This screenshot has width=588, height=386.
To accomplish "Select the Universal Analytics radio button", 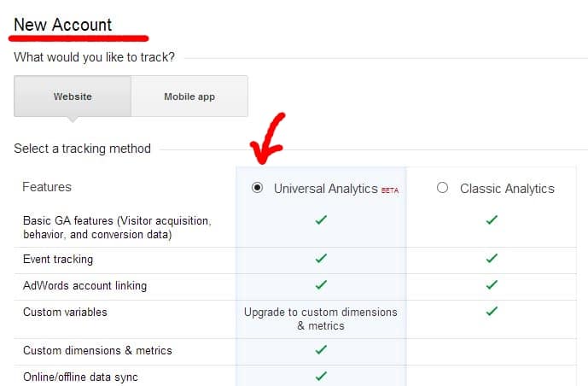I will [x=257, y=187].
